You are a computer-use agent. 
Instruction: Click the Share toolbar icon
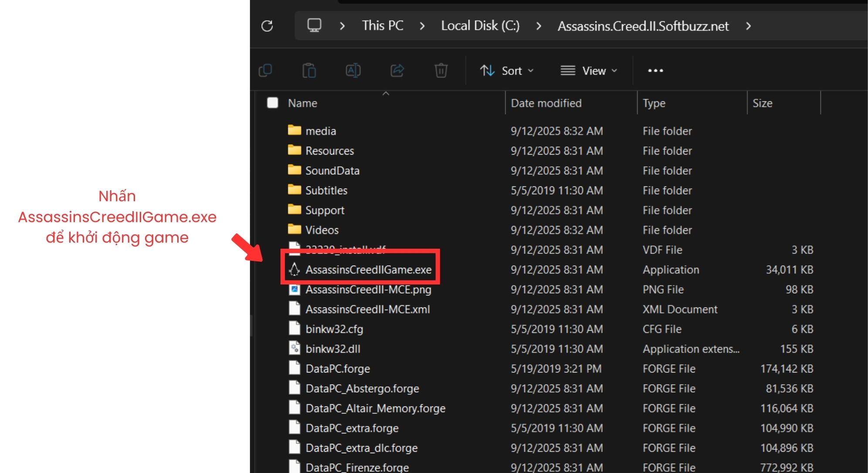[x=397, y=70]
